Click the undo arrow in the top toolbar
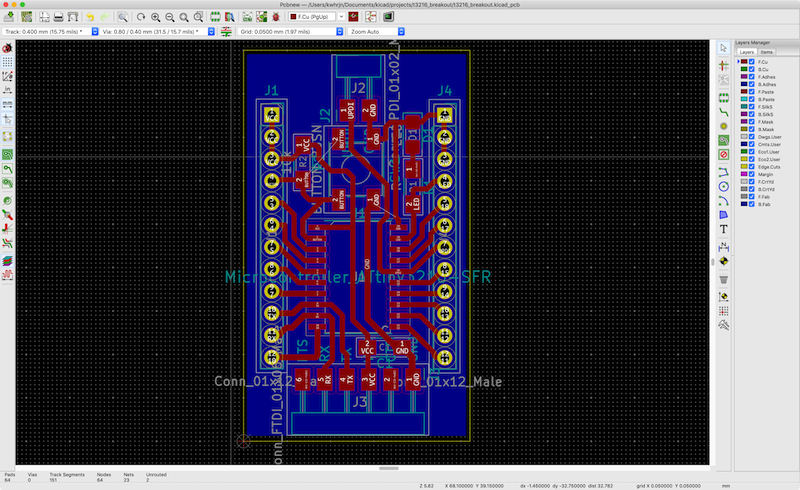The height and width of the screenshot is (490, 800). pyautogui.click(x=90, y=17)
